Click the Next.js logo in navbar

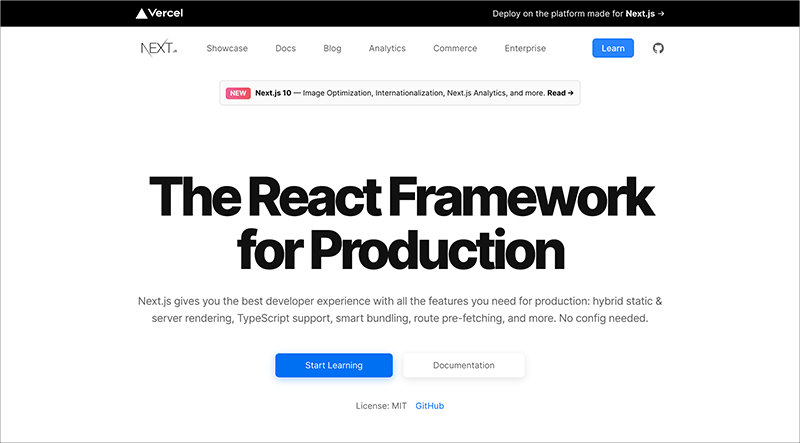159,48
